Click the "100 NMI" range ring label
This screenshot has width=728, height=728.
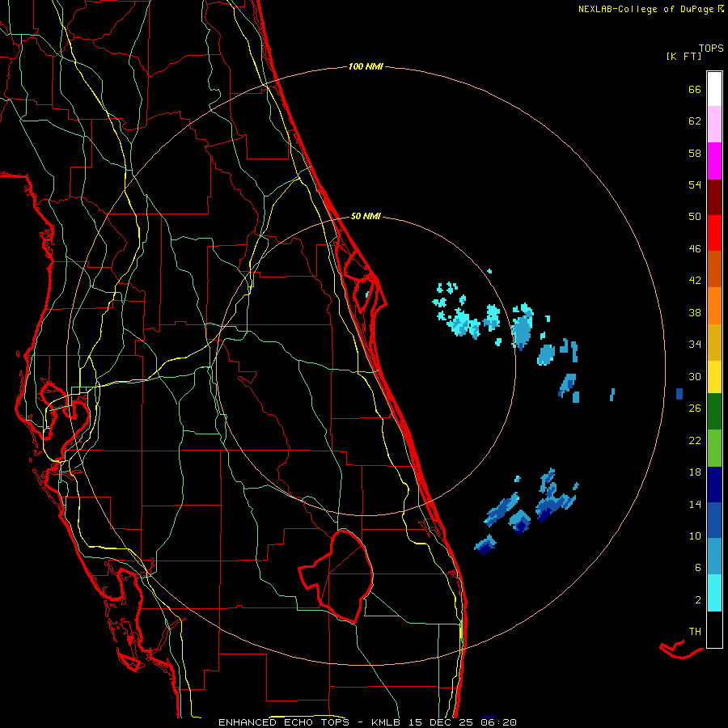click(366, 66)
